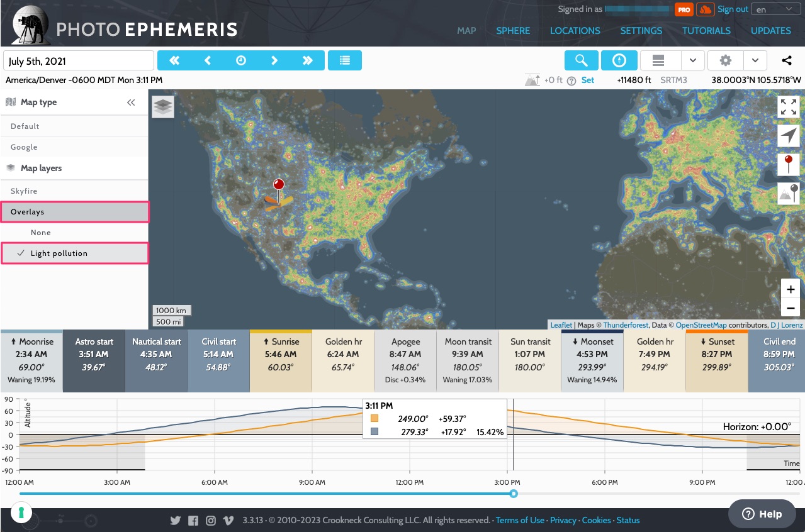Screen dimensions: 805x532
Task: Click the July 5th, 2021 date field
Action: (x=78, y=60)
